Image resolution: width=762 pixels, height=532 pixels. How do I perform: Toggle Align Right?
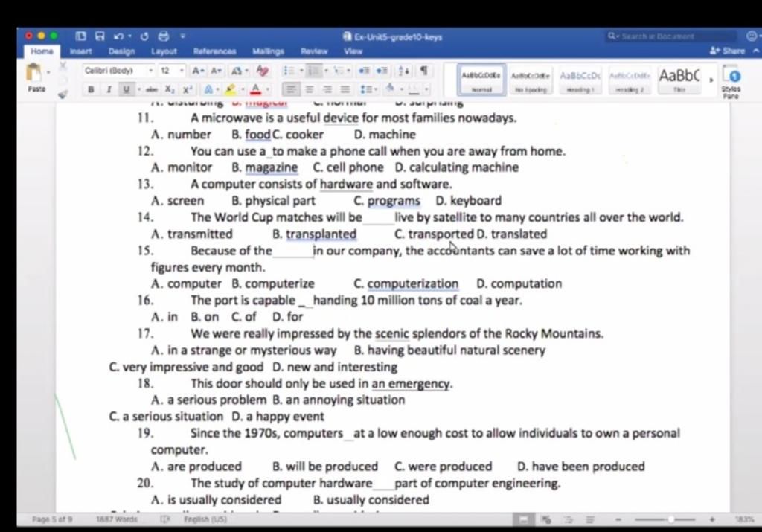pos(327,89)
